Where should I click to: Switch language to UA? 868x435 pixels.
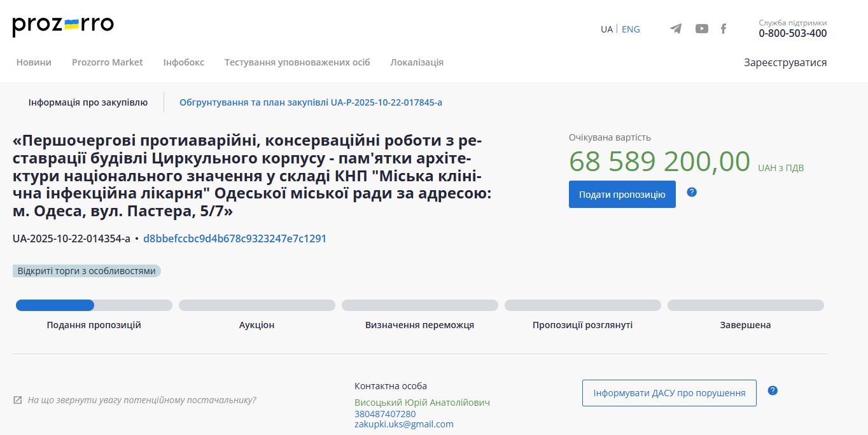(x=606, y=29)
